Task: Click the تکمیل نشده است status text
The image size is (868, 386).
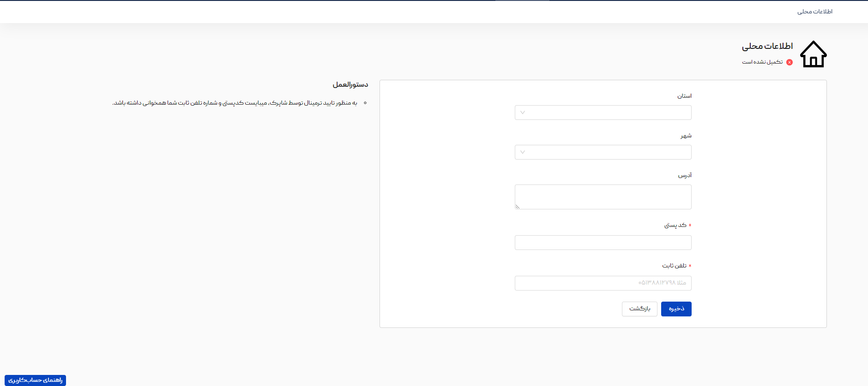Action: pyautogui.click(x=762, y=62)
